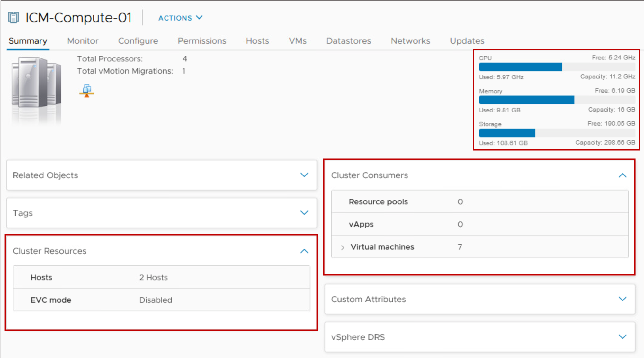This screenshot has height=358, width=644.
Task: Click the Storage usage bar
Action: (557, 133)
